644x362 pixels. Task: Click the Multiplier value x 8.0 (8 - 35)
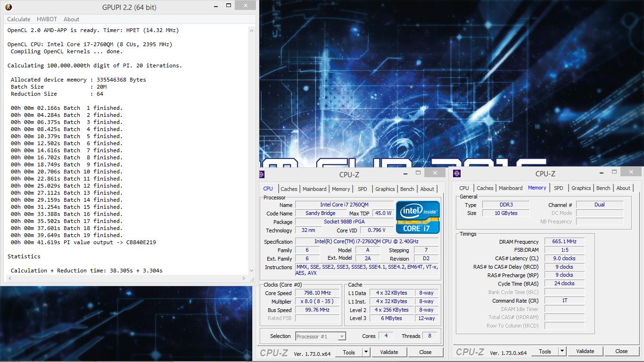point(317,302)
